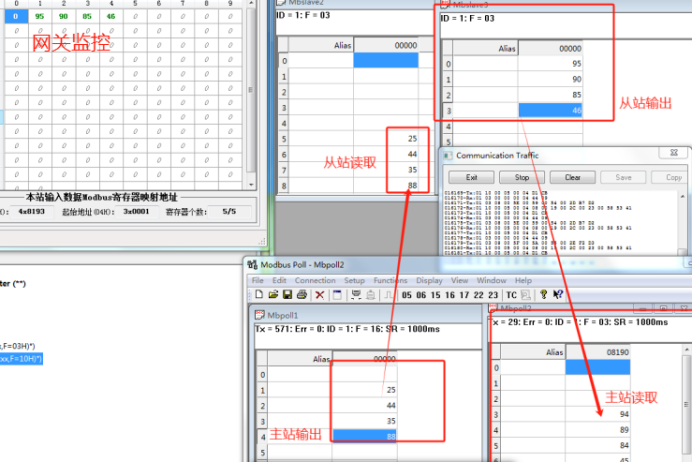Click the New window icon in toolbar
Image resolution: width=692 pixels, height=462 pixels.
337,295
